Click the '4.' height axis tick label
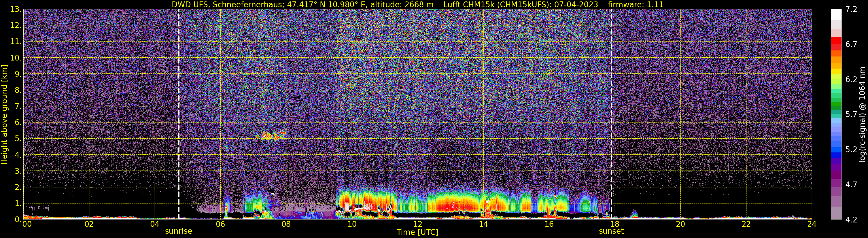This screenshot has height=238, width=868. tap(18, 155)
